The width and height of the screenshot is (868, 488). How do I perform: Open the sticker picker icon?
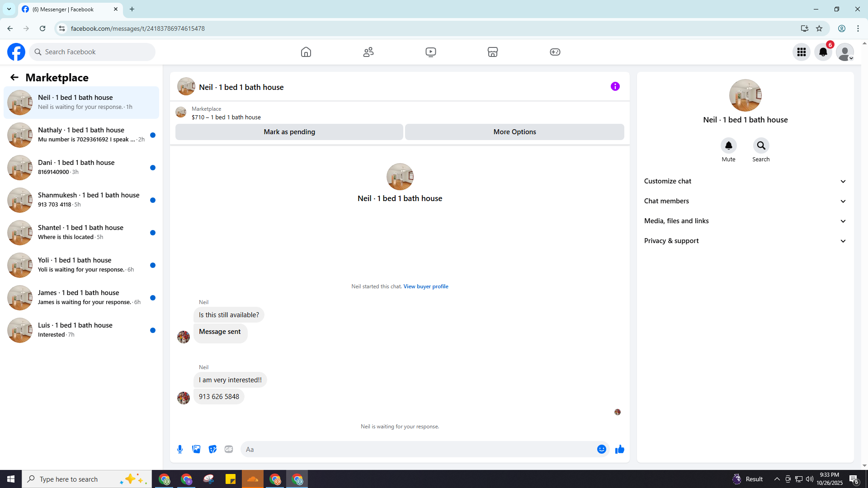click(x=212, y=449)
